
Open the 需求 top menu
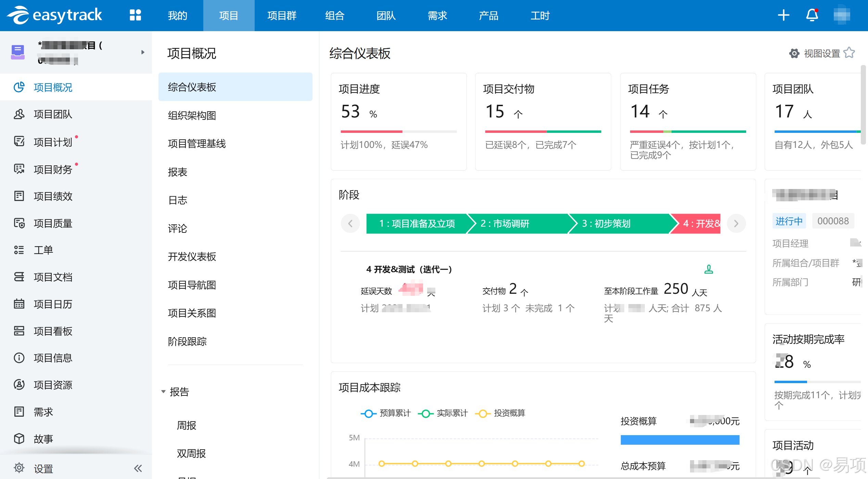[x=437, y=15]
